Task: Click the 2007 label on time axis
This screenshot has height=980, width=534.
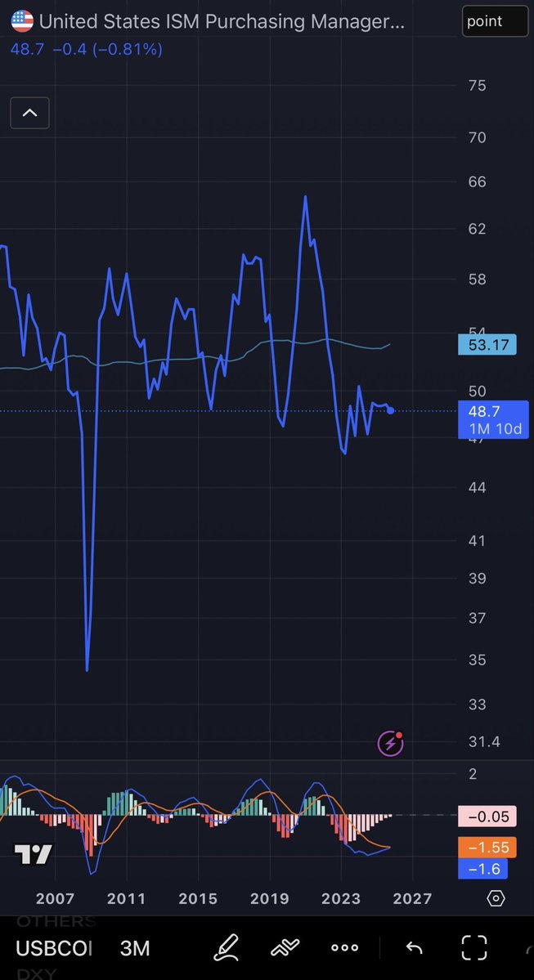Action: tap(55, 899)
